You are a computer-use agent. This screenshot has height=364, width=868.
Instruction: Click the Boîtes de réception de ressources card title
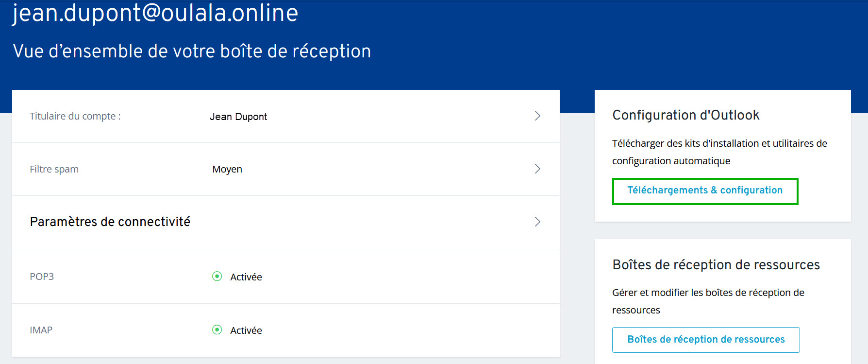pyautogui.click(x=716, y=265)
